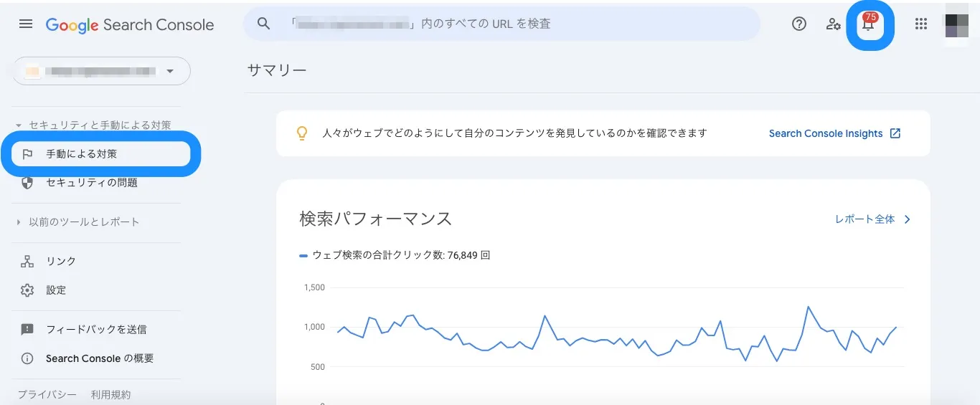Viewport: 980px width, 405px height.
Task: Open the help question mark icon
Action: point(799,24)
